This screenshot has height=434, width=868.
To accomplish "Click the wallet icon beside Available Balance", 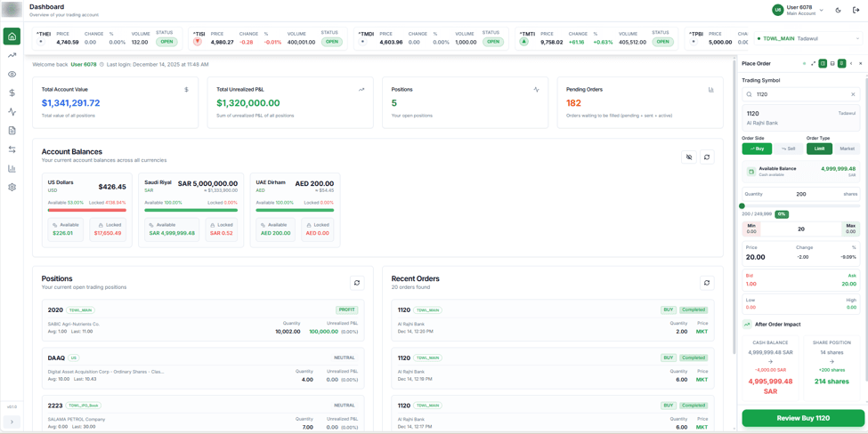I will pyautogui.click(x=751, y=172).
